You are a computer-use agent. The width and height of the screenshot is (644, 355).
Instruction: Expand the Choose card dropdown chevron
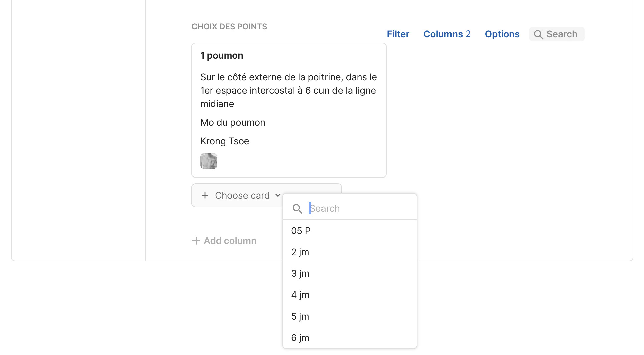[278, 195]
